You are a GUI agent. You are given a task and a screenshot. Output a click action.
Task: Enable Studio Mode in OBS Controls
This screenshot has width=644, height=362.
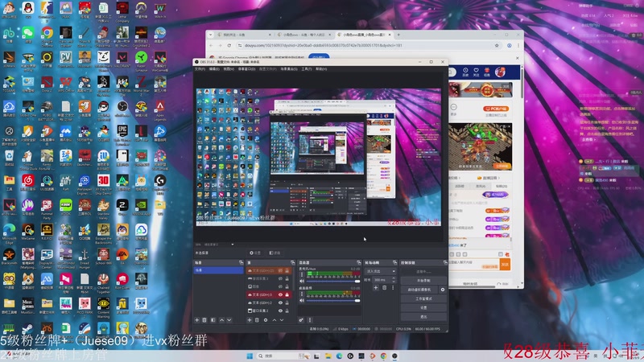(423, 298)
